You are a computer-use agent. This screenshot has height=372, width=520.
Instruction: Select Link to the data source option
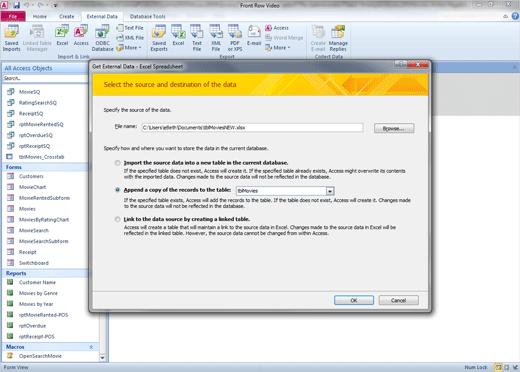point(117,219)
